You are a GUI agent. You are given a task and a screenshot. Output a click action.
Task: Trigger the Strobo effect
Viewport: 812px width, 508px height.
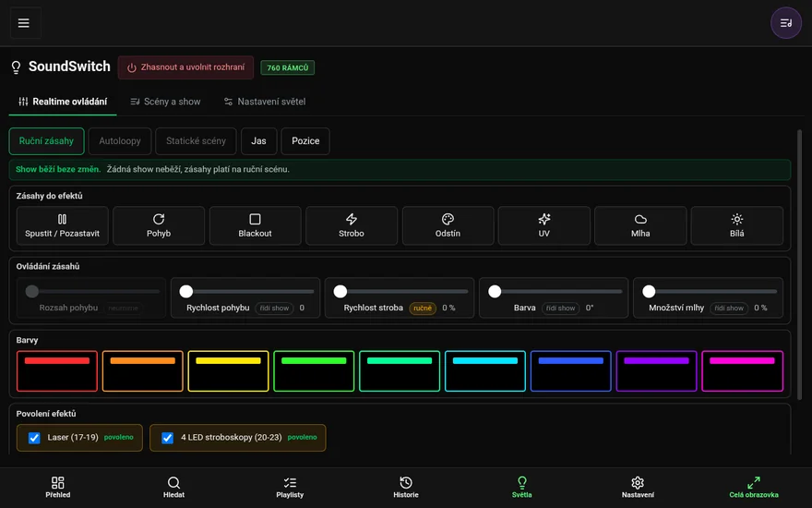pyautogui.click(x=352, y=225)
